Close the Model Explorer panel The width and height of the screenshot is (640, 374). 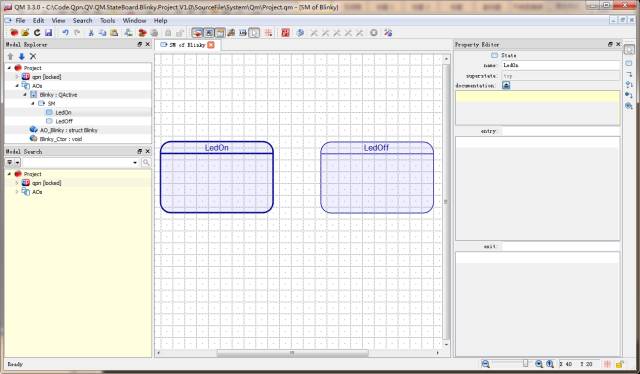[148, 44]
